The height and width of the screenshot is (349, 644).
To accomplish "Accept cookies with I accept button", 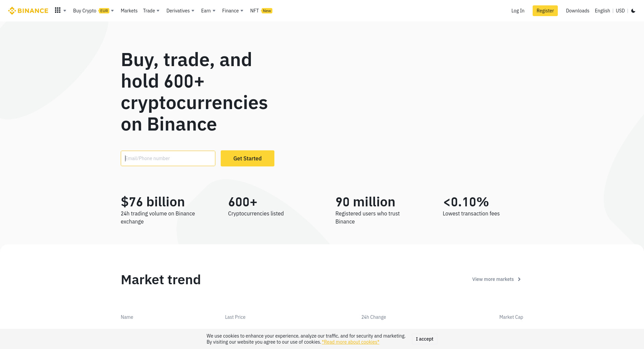I will tap(425, 339).
